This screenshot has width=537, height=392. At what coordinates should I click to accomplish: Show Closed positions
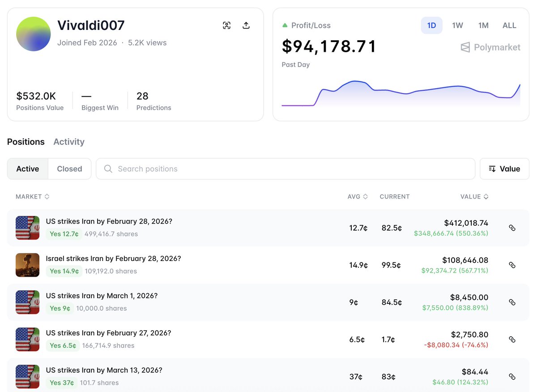pyautogui.click(x=69, y=169)
